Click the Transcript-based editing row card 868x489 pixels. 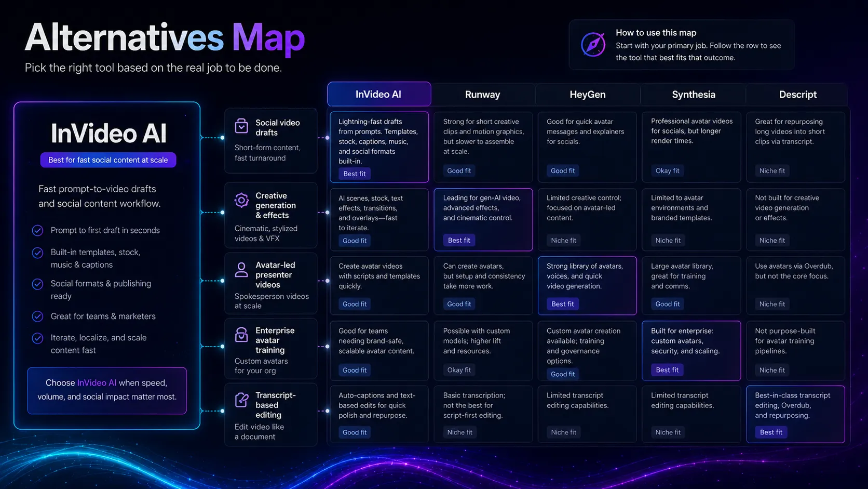pyautogui.click(x=270, y=415)
